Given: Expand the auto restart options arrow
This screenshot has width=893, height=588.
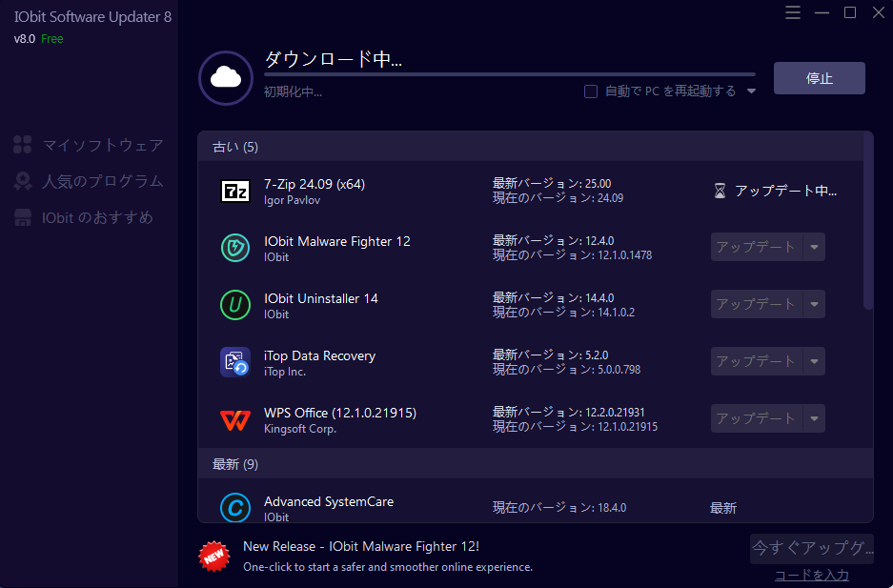Looking at the screenshot, I should click(751, 91).
